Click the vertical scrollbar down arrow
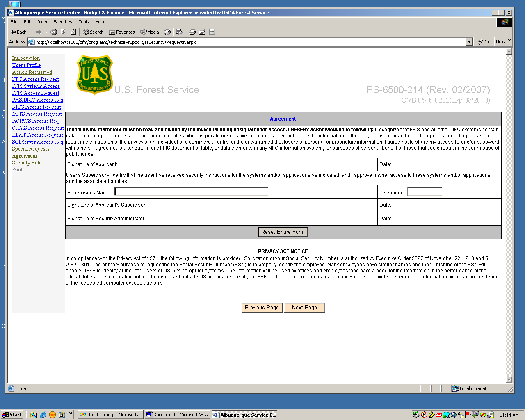The width and height of the screenshot is (525, 420). [509, 380]
